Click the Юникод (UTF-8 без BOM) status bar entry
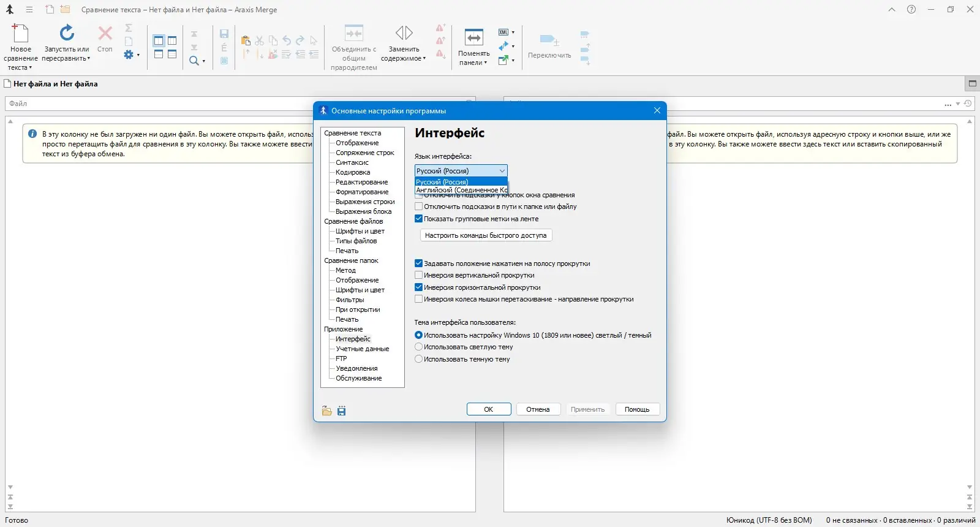Screen dimensions: 980x527 coord(769,520)
